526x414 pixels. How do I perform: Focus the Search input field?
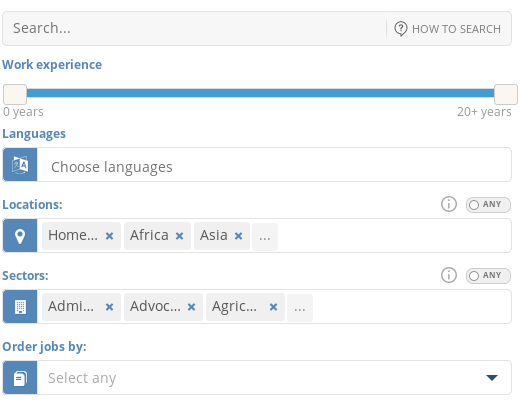tap(195, 29)
